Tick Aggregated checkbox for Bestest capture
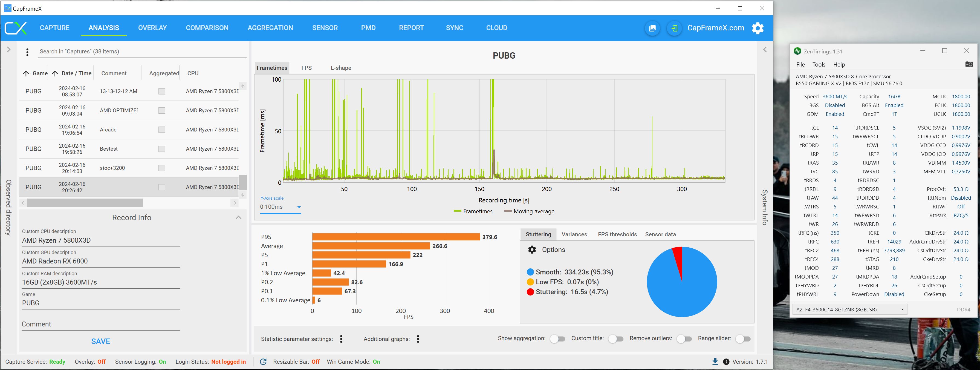 click(x=162, y=149)
